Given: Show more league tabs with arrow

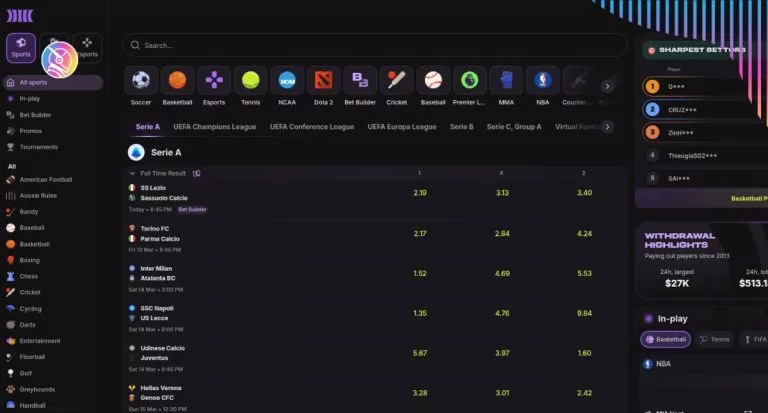Looking at the screenshot, I should 607,127.
